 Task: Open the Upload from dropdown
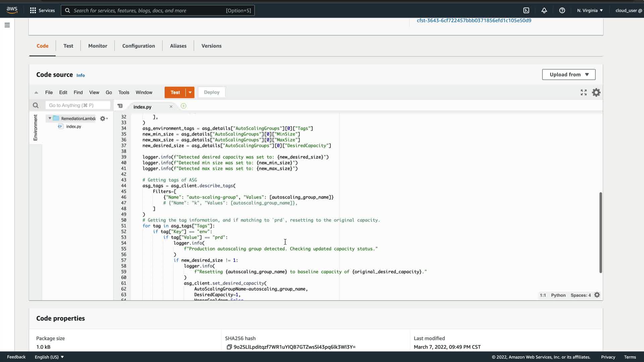569,74
